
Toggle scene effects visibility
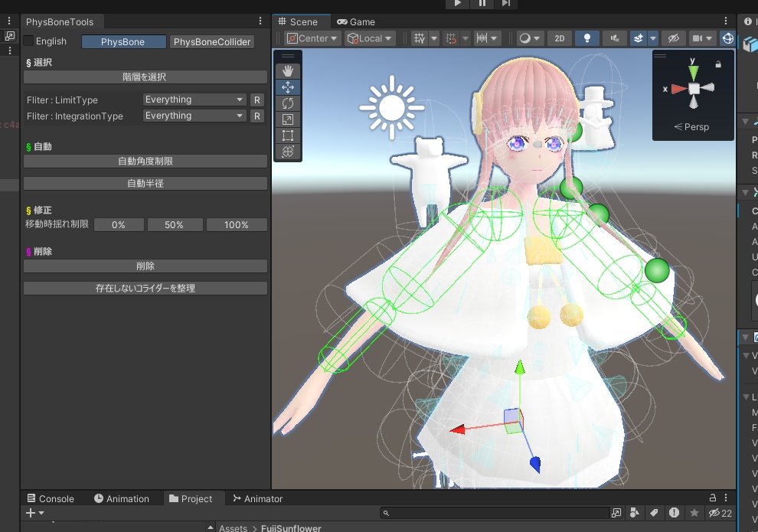click(x=641, y=38)
